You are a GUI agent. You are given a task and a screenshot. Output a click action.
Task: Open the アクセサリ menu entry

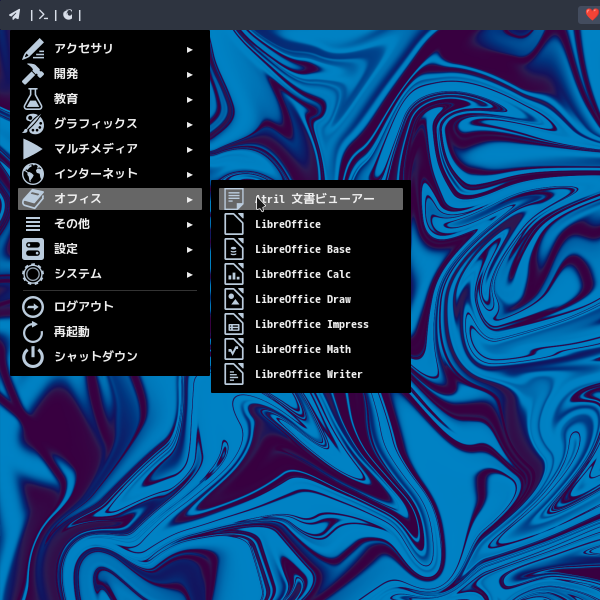(x=110, y=49)
